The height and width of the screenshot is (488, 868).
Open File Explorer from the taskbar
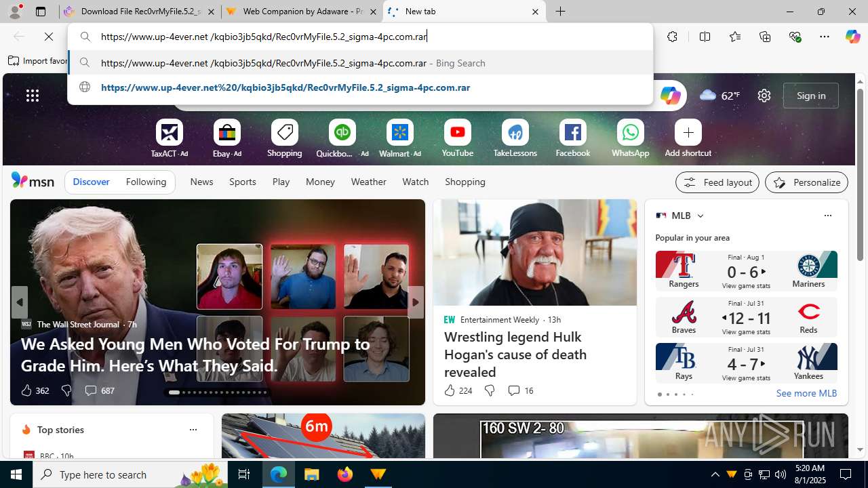(x=312, y=474)
